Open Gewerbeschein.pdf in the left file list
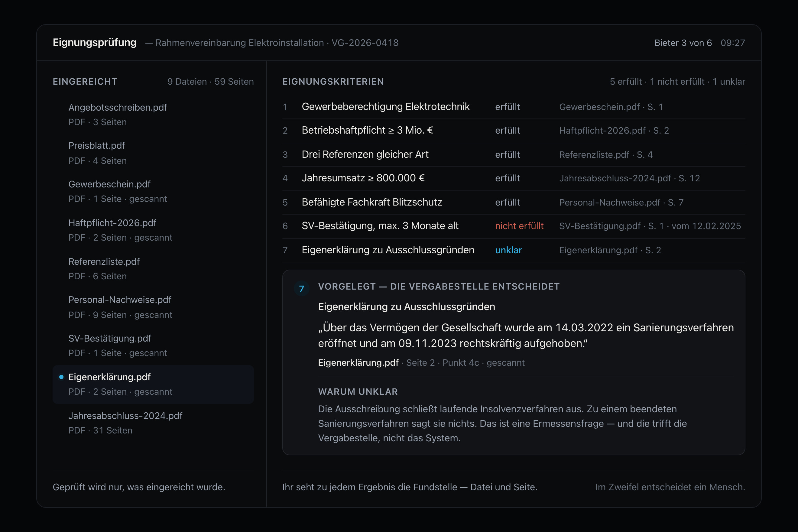This screenshot has height=532, width=798. point(153,191)
